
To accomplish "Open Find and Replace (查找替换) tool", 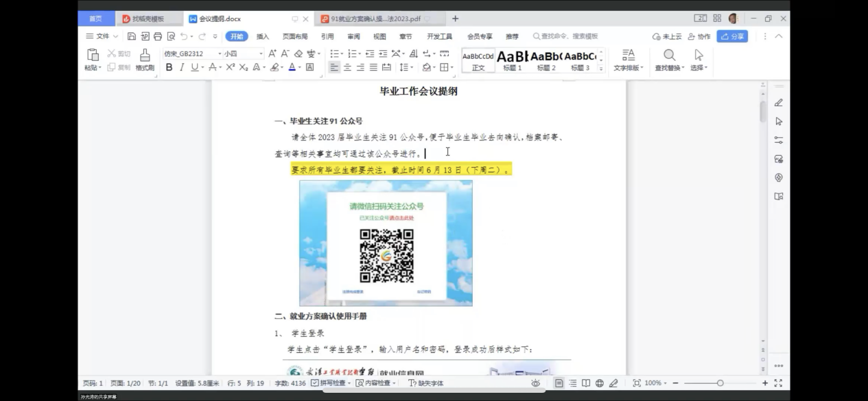I will [x=669, y=60].
